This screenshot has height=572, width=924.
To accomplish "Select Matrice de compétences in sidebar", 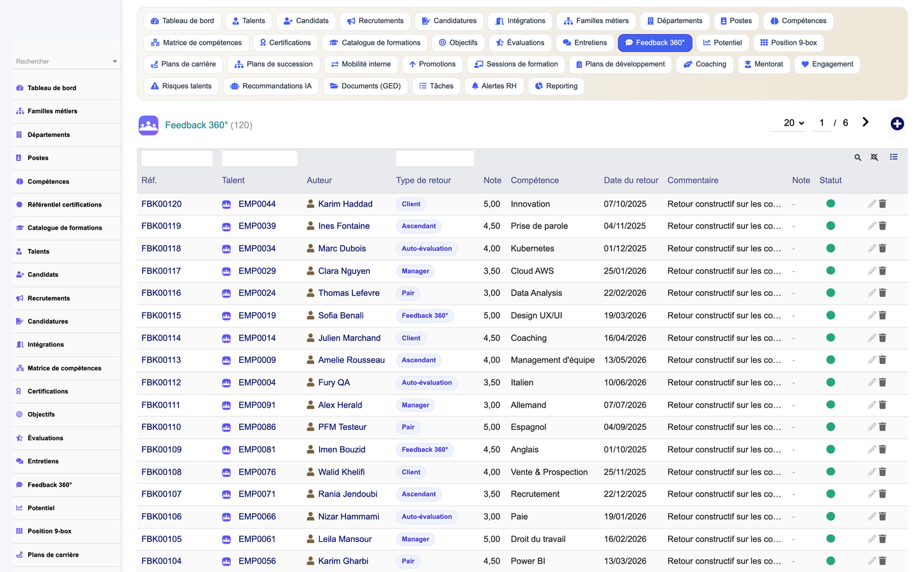I will pos(67,368).
